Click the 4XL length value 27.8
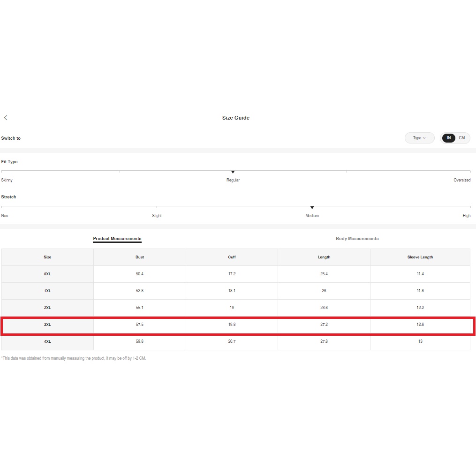The height and width of the screenshot is (476, 476). pos(324,341)
